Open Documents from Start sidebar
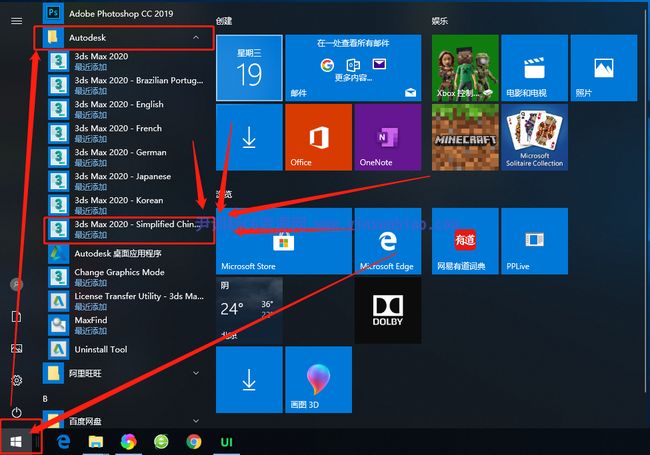The image size is (650, 455). point(17,317)
